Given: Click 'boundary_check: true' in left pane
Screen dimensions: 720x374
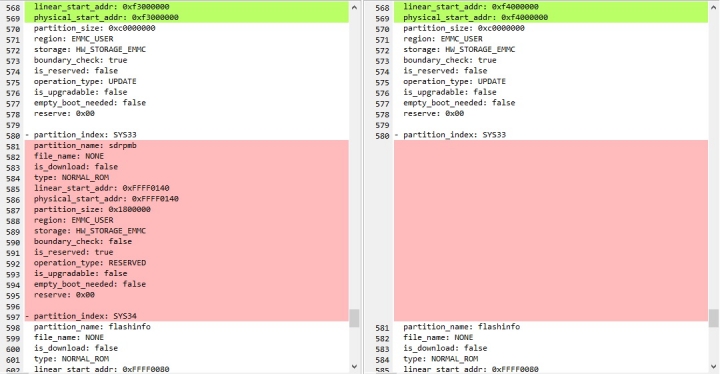Looking at the screenshot, I should (80, 60).
